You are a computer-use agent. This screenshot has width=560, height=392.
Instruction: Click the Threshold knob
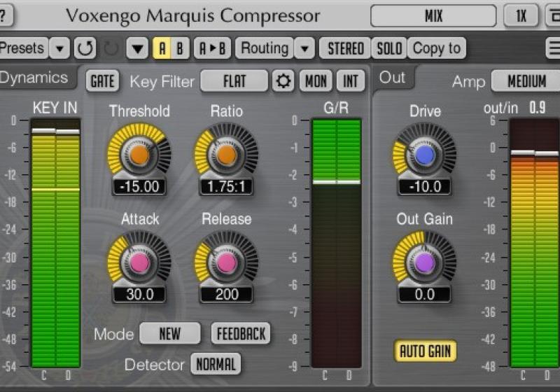point(139,155)
